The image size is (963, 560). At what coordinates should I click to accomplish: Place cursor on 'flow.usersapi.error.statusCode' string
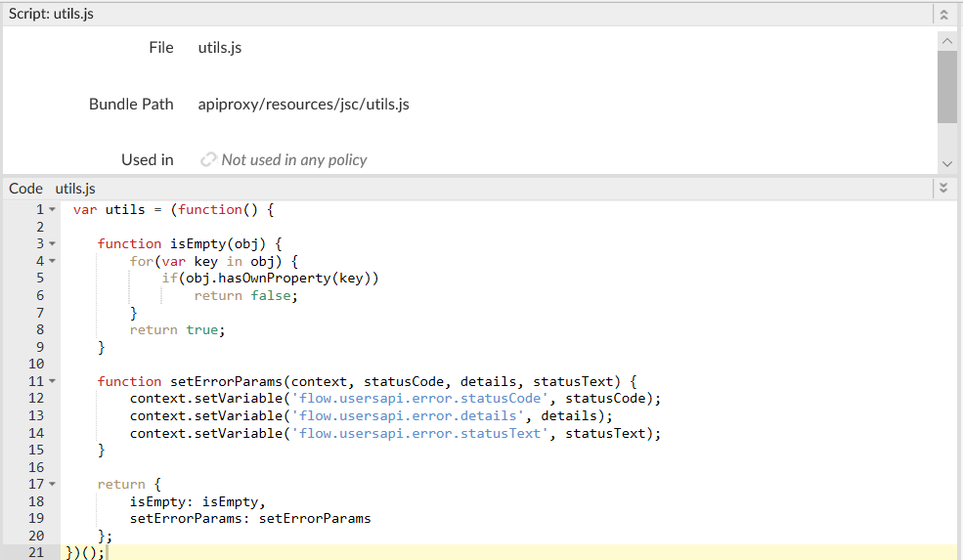(x=419, y=399)
